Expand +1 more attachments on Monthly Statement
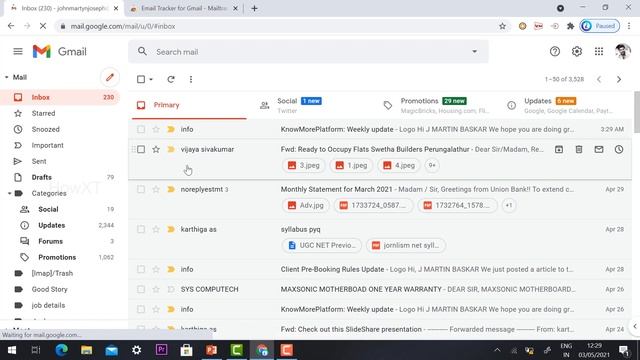The height and width of the screenshot is (360, 640). [x=509, y=205]
